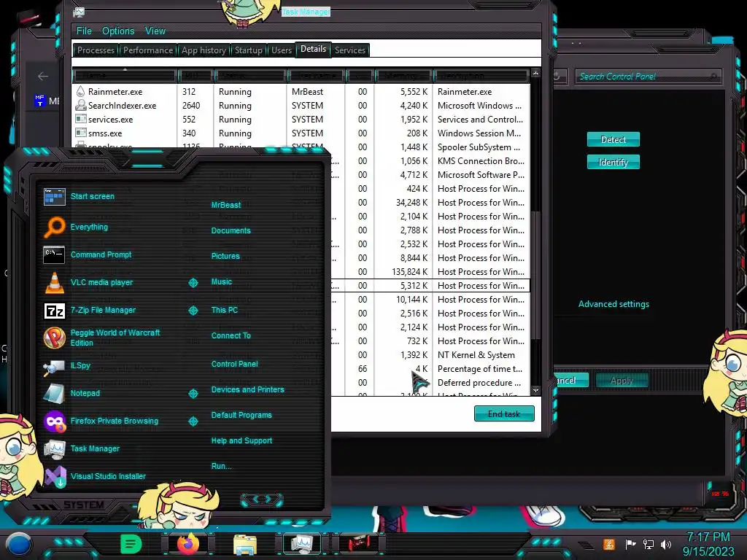Switch to the Performance tab
Image resolution: width=747 pixels, height=560 pixels.
tap(147, 50)
